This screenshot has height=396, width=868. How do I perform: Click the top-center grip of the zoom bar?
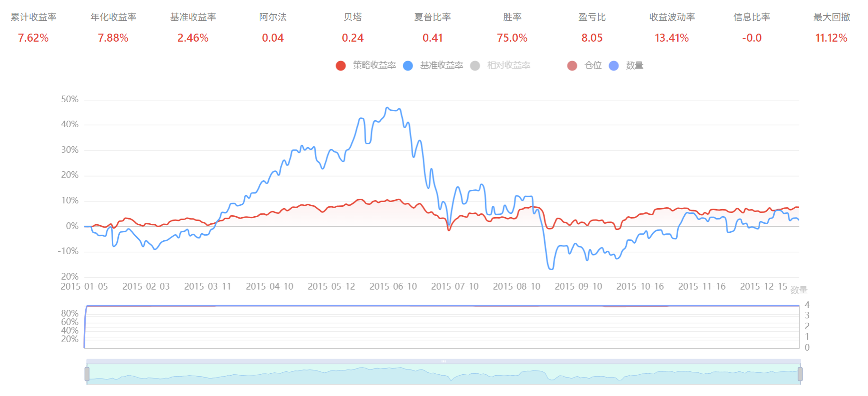point(443,361)
